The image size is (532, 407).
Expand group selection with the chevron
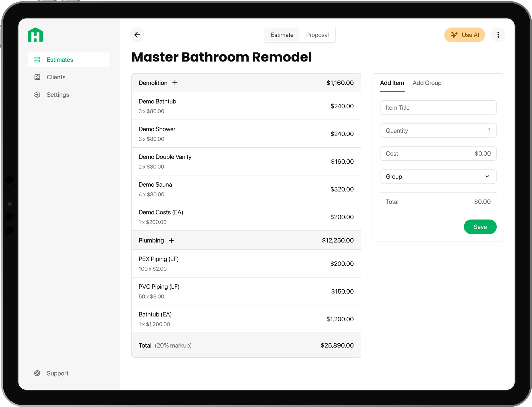point(487,176)
